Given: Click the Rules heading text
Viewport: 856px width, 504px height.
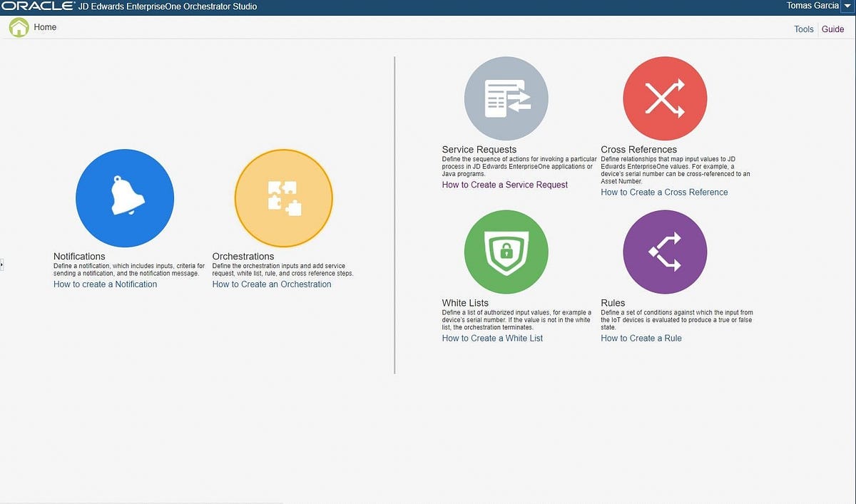Looking at the screenshot, I should point(613,303).
